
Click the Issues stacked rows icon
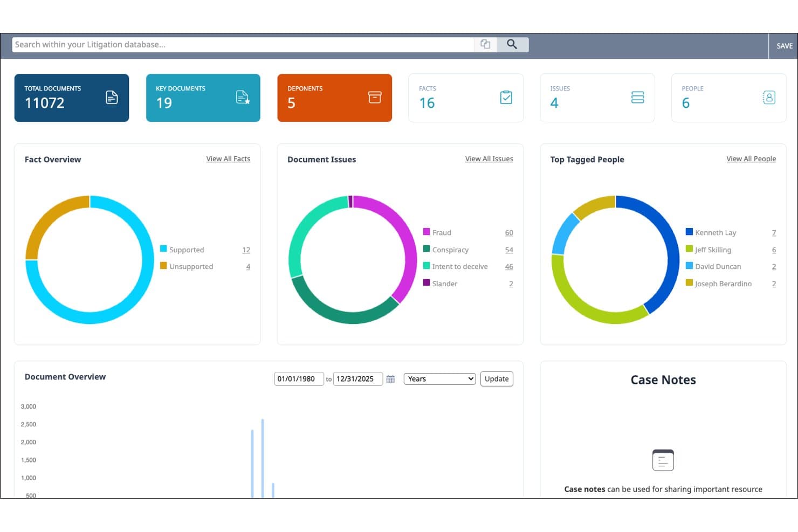point(638,98)
